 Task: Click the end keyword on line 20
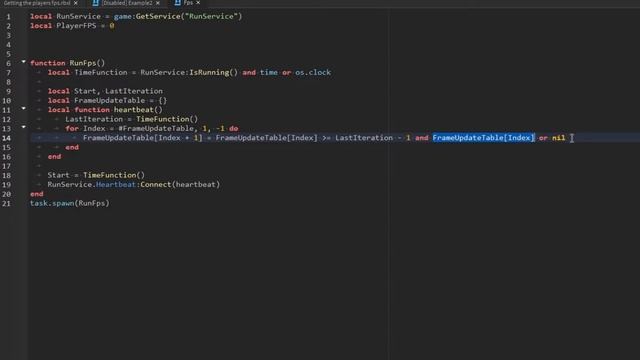pyautogui.click(x=37, y=194)
